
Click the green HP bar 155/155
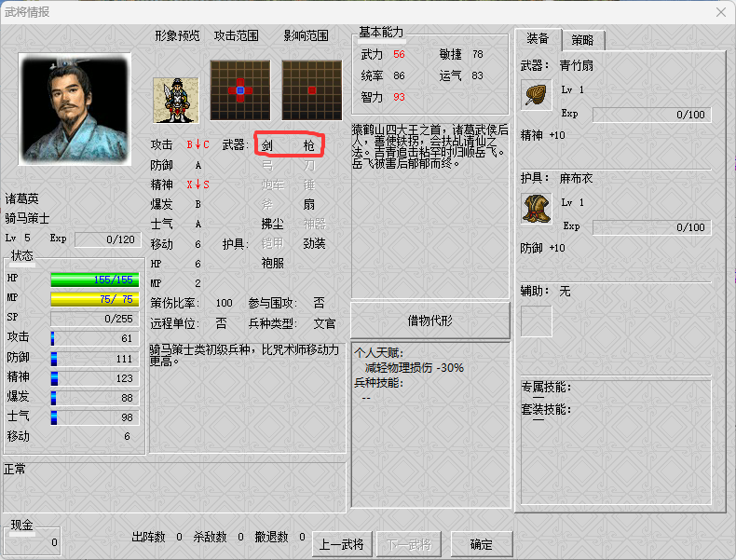coord(95,280)
